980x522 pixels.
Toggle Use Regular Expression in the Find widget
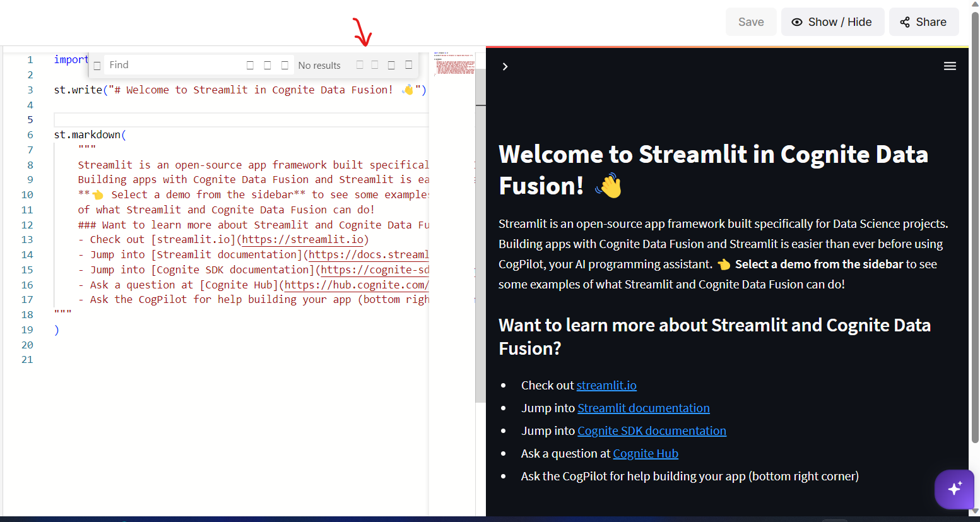(285, 65)
